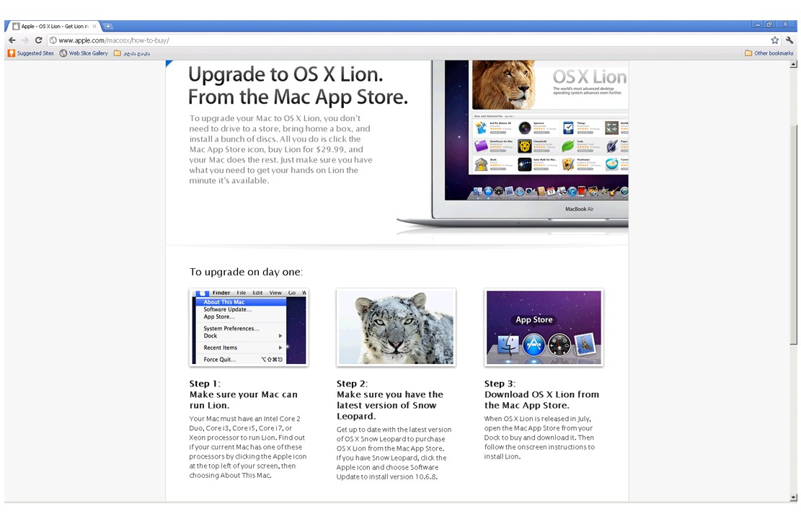Open the Suggested Sites bookmark
Image resolution: width=801 pixels, height=532 pixels.
tap(31, 53)
